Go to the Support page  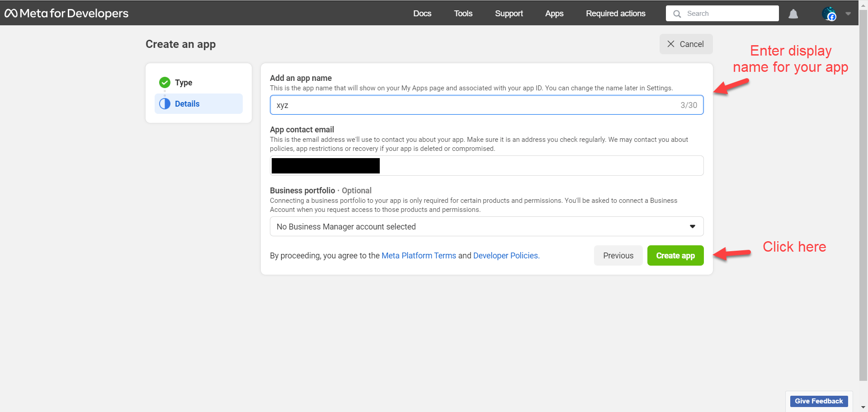tap(509, 14)
